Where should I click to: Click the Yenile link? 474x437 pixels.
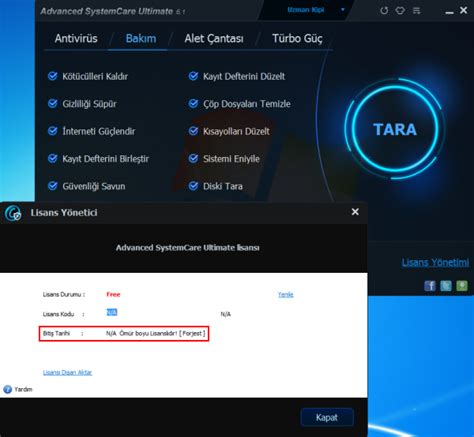[286, 294]
